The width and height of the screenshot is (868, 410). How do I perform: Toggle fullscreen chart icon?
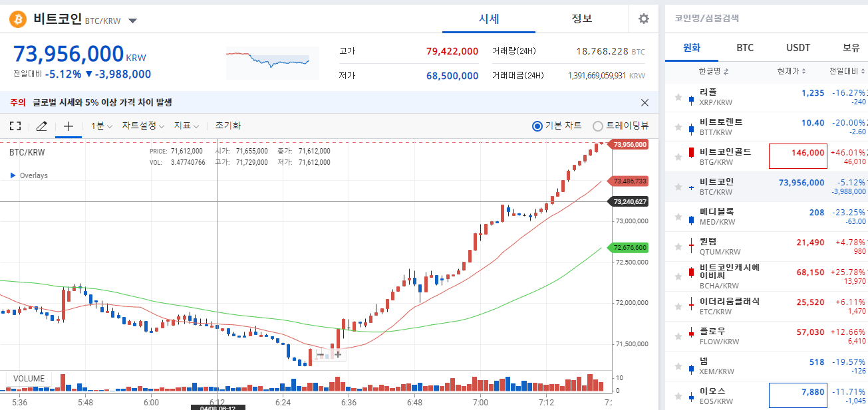coord(15,126)
